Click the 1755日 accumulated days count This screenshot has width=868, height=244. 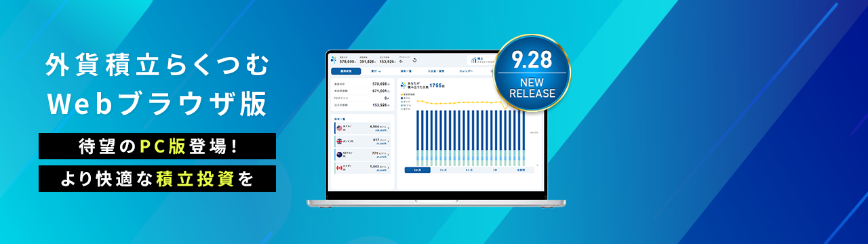pos(437,85)
